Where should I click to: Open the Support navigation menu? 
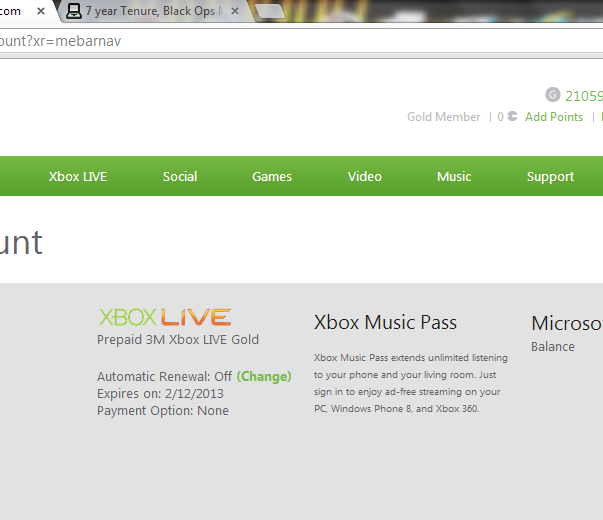[x=550, y=177]
